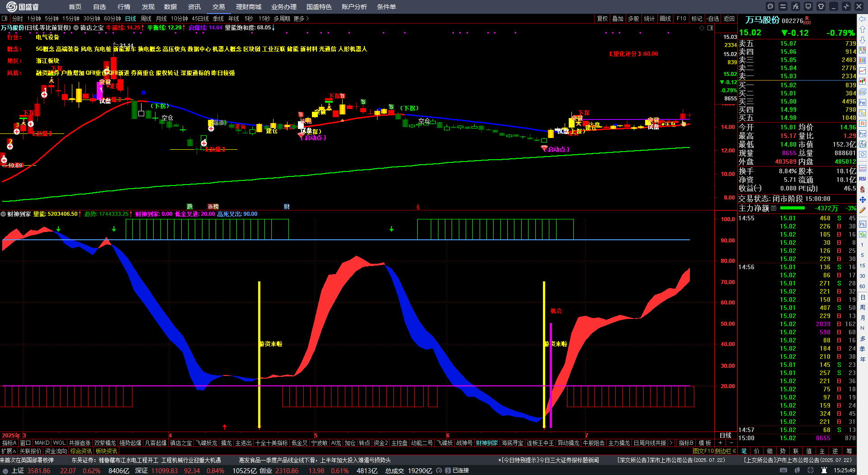Select the 资金流向 bottom tab
This screenshot has width=868, height=475.
click(x=56, y=451)
